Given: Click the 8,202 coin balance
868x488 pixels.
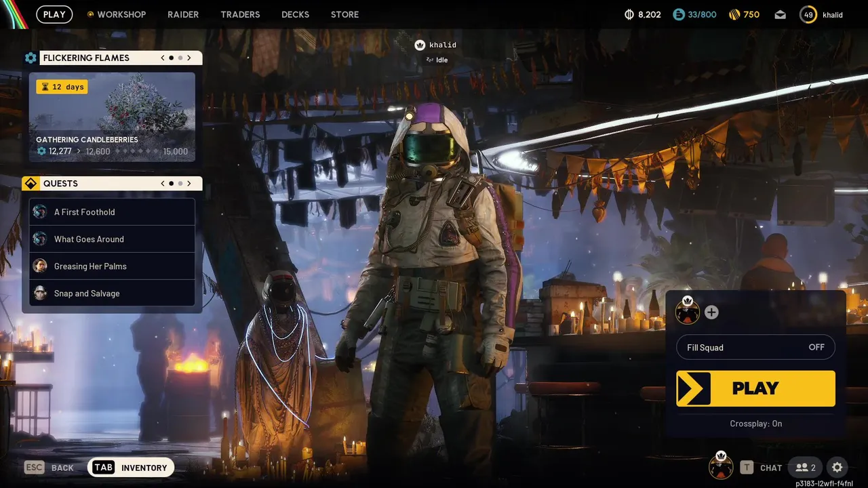Looking at the screenshot, I should [x=649, y=14].
